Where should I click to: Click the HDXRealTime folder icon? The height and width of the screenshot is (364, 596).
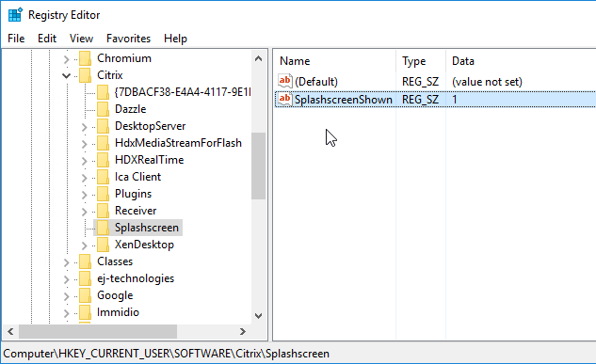click(103, 160)
